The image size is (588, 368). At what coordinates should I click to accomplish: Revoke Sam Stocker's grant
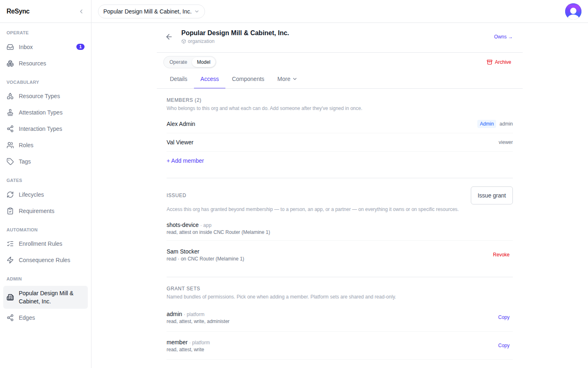[x=501, y=255]
